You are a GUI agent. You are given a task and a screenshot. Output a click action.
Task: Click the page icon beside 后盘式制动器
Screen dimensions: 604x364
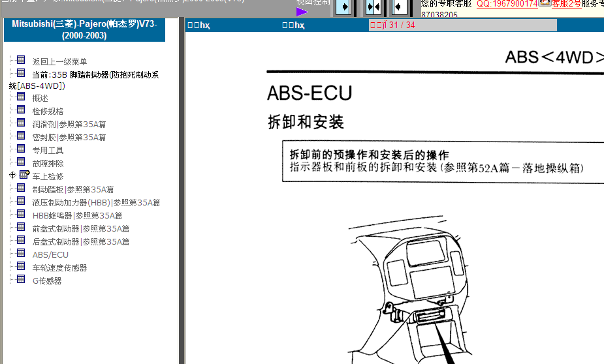[x=21, y=241]
